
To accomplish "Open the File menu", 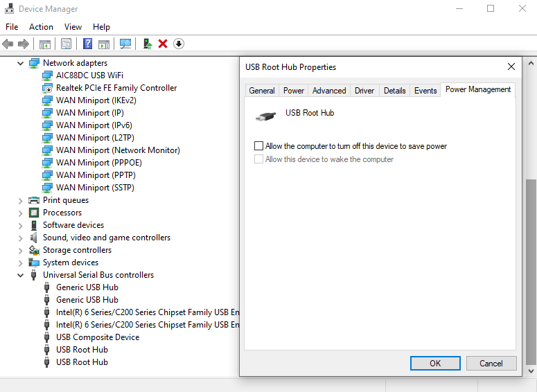I will pyautogui.click(x=12, y=27).
